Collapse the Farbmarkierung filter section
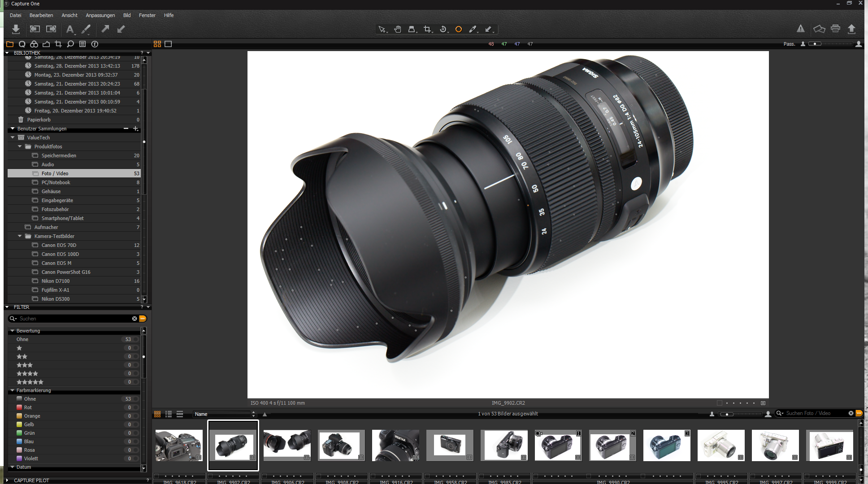Image resolution: width=868 pixels, height=484 pixels. (13, 390)
